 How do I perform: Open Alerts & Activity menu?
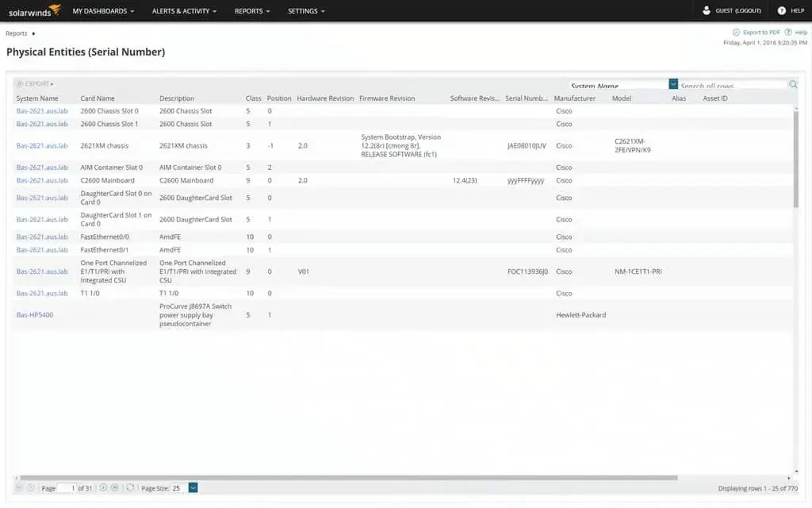184,11
